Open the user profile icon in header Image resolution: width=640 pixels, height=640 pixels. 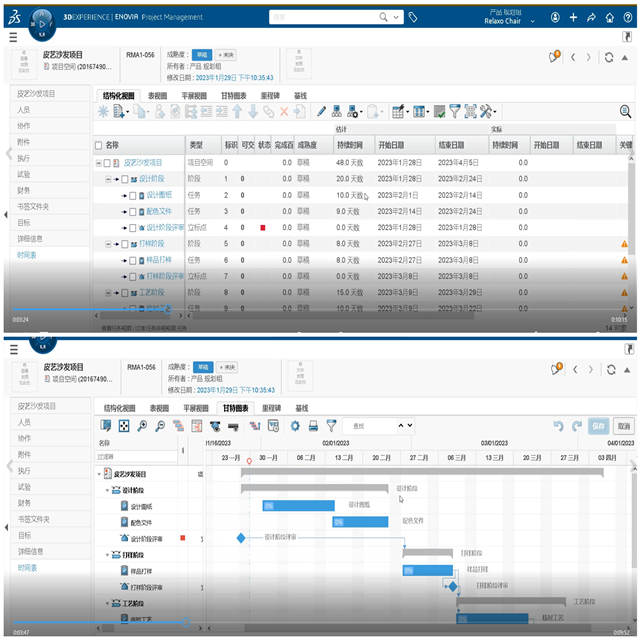pos(555,17)
